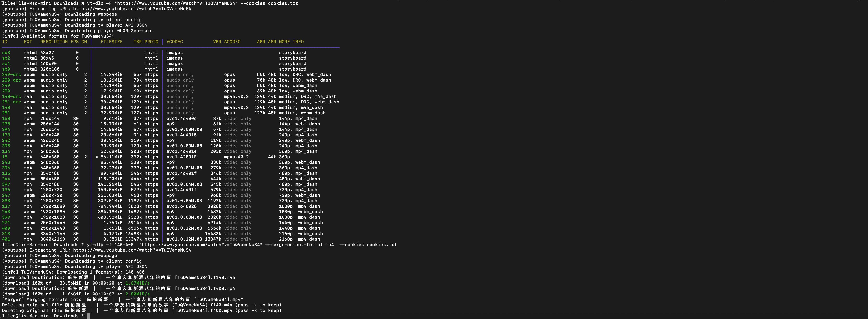Click the 1.67MiB/s download speed text

[x=138, y=283]
